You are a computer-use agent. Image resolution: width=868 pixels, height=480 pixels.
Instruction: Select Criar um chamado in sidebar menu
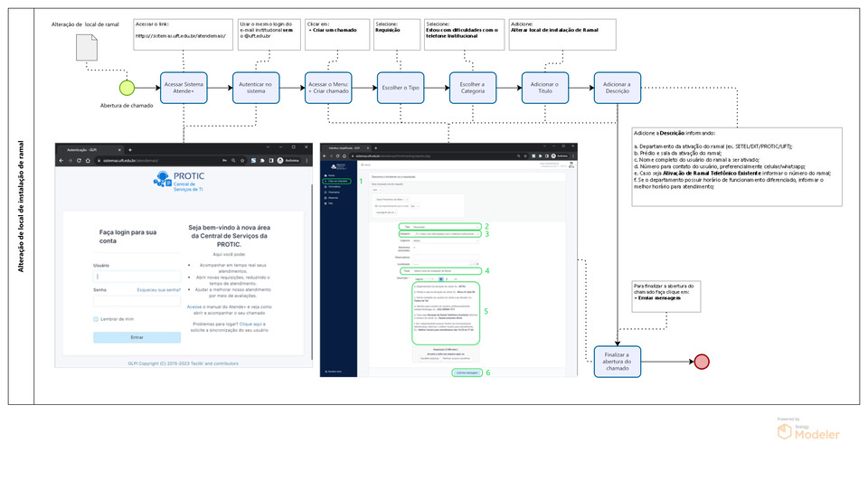click(336, 183)
